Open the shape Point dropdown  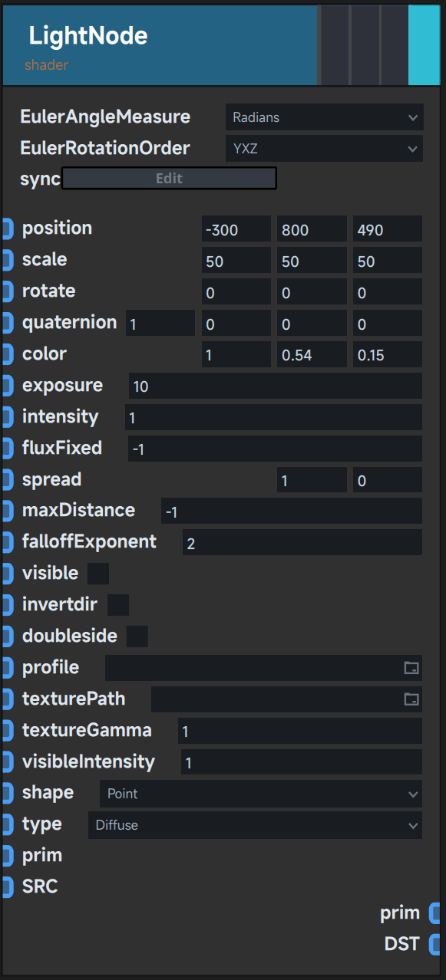[x=261, y=794]
